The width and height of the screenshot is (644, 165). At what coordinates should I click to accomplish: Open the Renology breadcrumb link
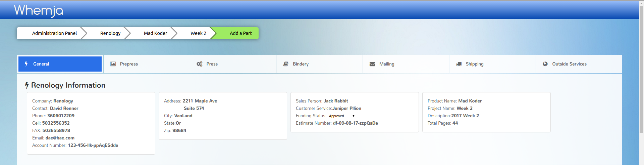(x=110, y=33)
